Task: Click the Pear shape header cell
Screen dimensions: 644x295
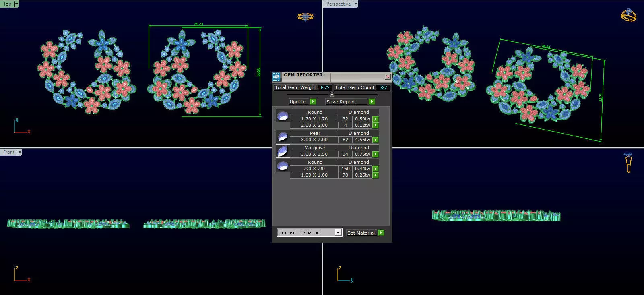Action: pyautogui.click(x=315, y=133)
